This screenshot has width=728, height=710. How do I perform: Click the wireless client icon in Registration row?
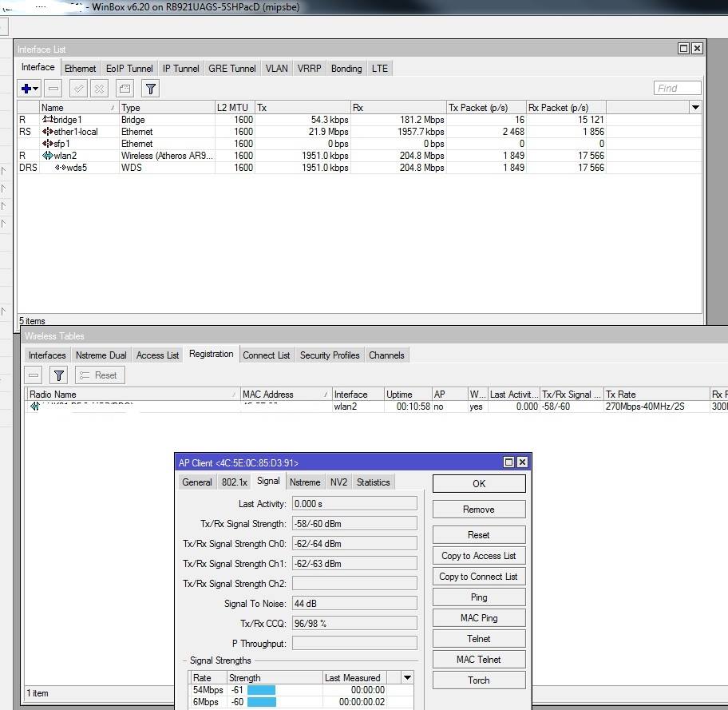[x=35, y=407]
